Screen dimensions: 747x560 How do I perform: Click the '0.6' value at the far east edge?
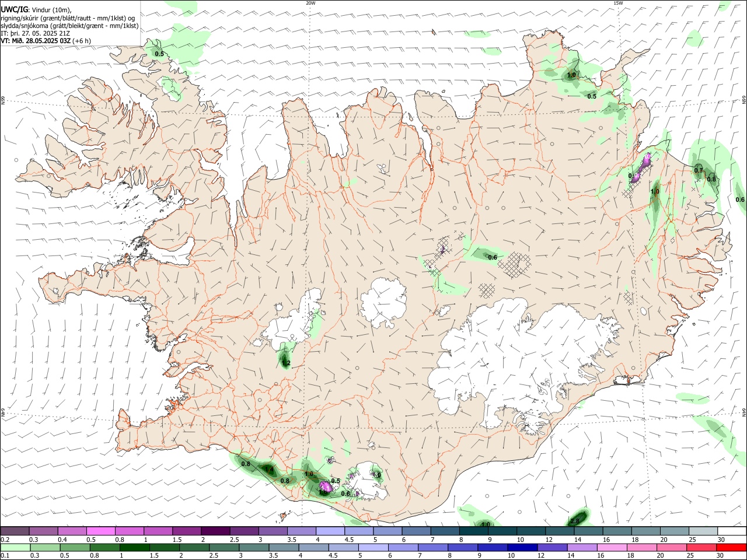[740, 199]
